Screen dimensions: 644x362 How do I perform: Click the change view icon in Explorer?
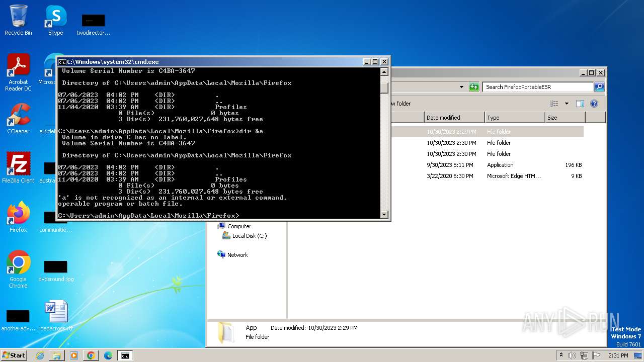(554, 104)
